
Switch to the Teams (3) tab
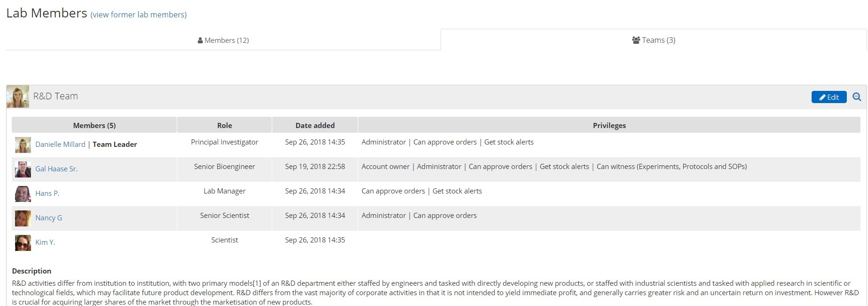654,40
